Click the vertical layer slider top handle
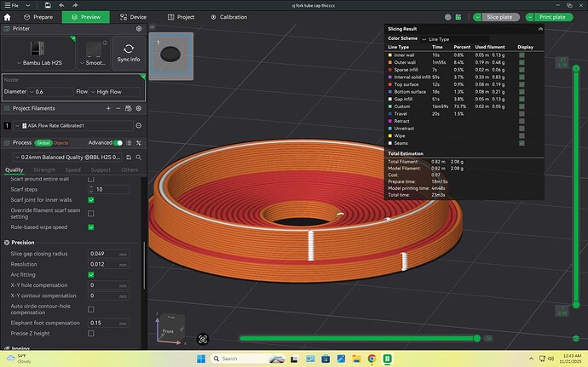588x367 pixels. tap(576, 68)
